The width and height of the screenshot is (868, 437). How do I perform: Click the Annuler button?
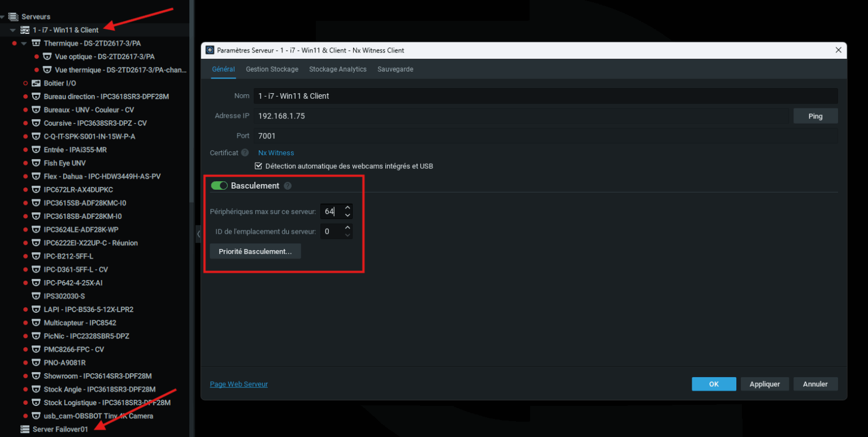pyautogui.click(x=815, y=384)
